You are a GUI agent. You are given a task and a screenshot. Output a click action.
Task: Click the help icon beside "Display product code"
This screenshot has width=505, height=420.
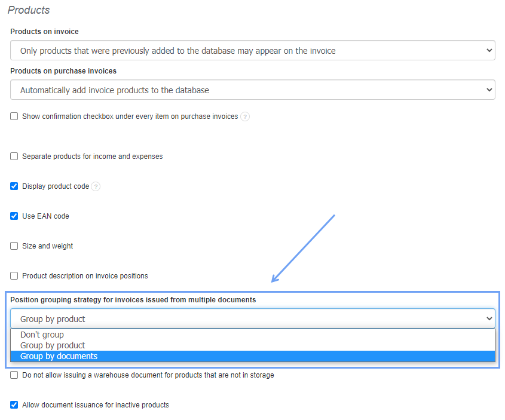[96, 186]
